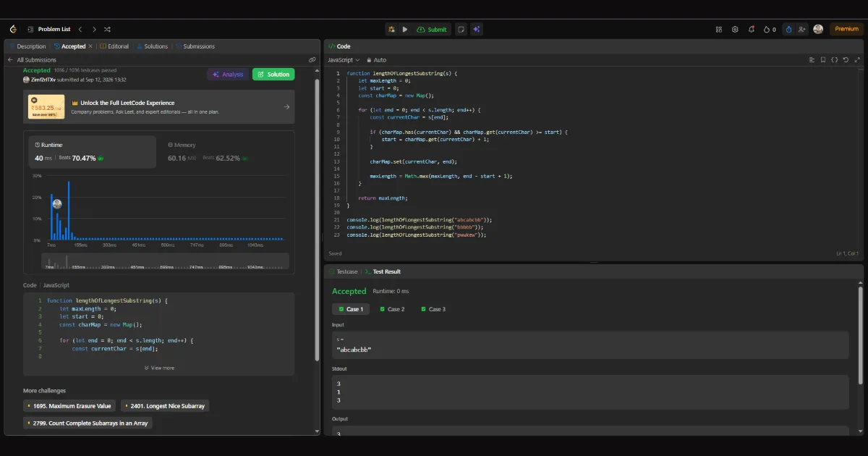Click the Auto lock indicator
This screenshot has height=456, width=868.
coord(377,60)
